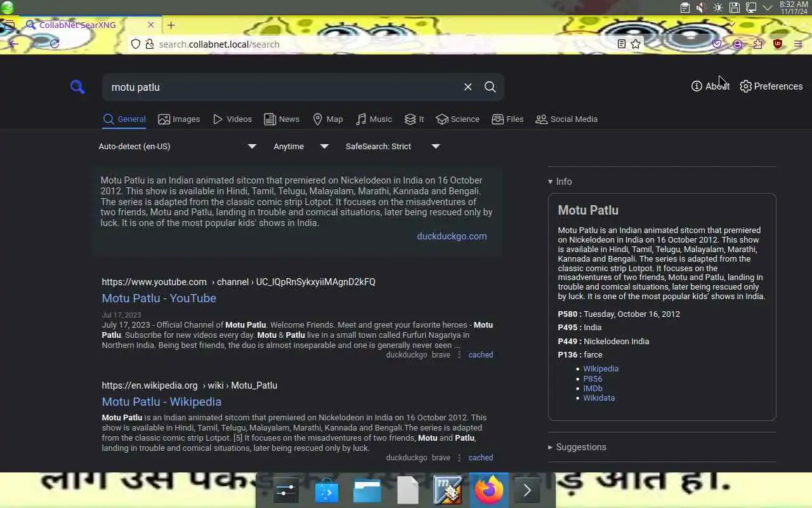812x508 pixels.
Task: Submit the search with the magnifier button
Action: tap(490, 87)
